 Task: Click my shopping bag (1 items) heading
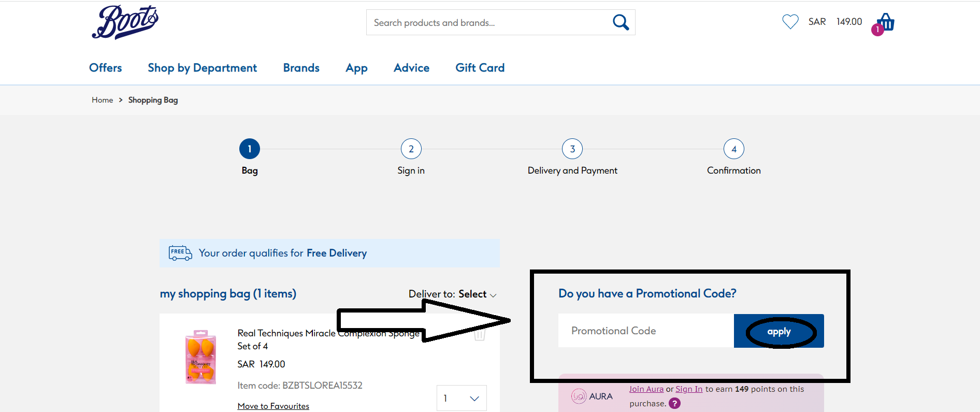228,294
